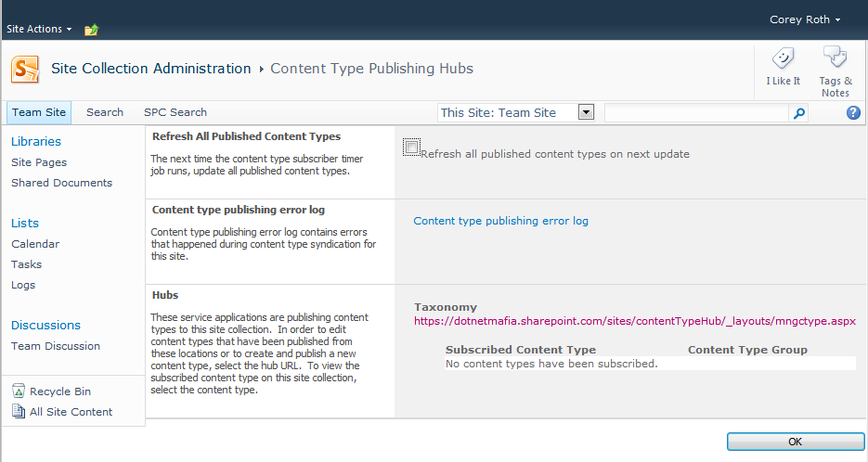Viewport: 868px width, 462px height.
Task: Open the Tasks list
Action: [26, 264]
